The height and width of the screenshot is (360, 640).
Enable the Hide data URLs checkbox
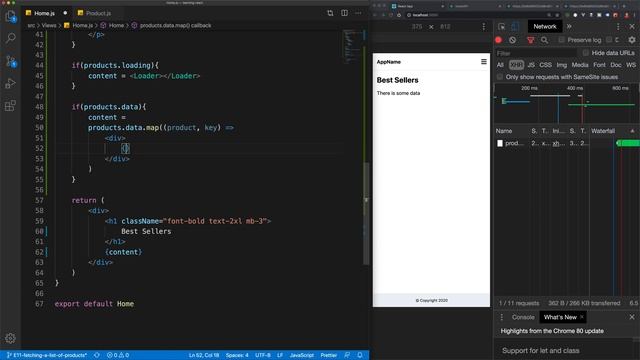pyautogui.click(x=586, y=53)
